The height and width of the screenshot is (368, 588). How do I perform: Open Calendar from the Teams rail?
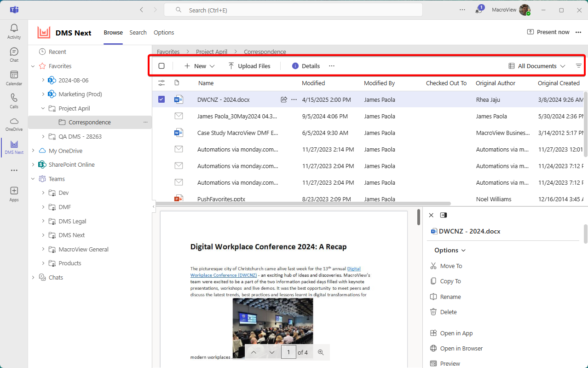click(x=14, y=78)
